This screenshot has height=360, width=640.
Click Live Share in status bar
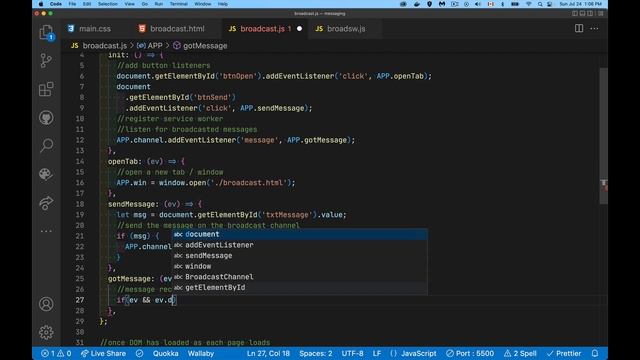103,353
